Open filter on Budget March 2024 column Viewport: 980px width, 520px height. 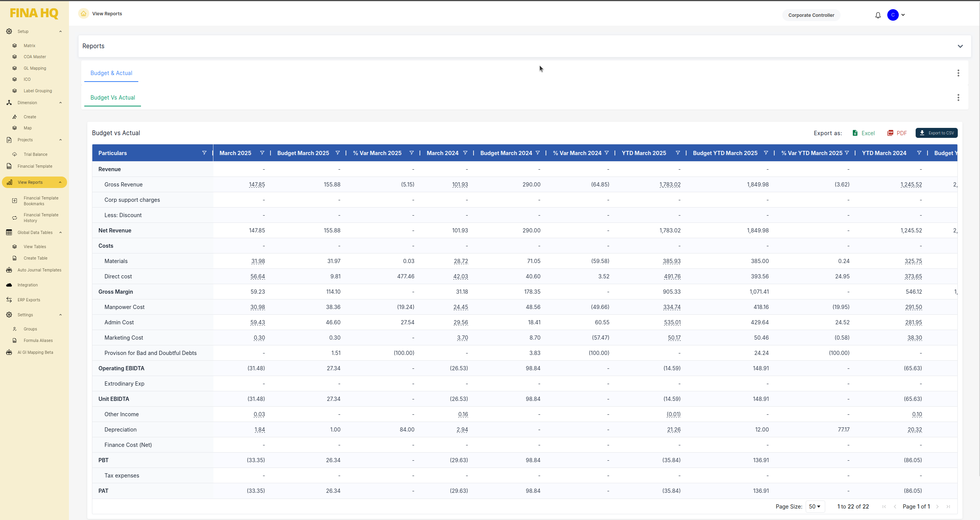click(x=538, y=153)
